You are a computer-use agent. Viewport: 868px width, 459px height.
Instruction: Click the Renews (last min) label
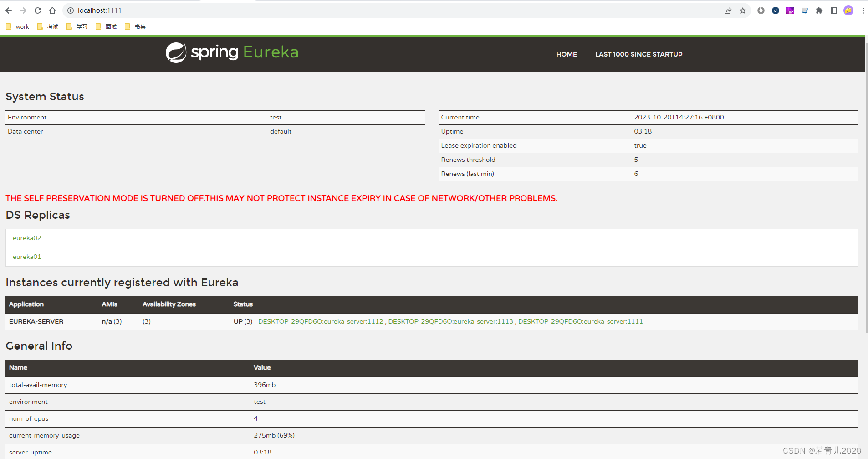[x=467, y=174]
